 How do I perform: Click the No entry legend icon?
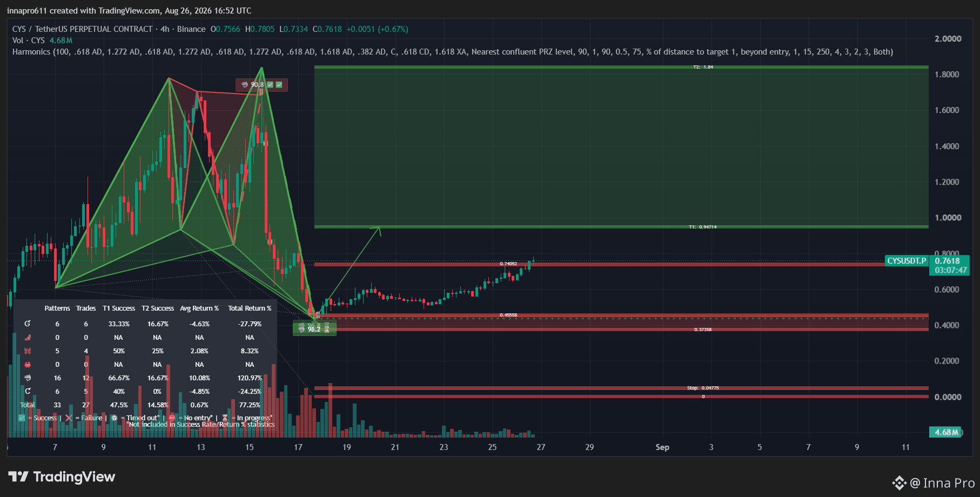tap(172, 418)
